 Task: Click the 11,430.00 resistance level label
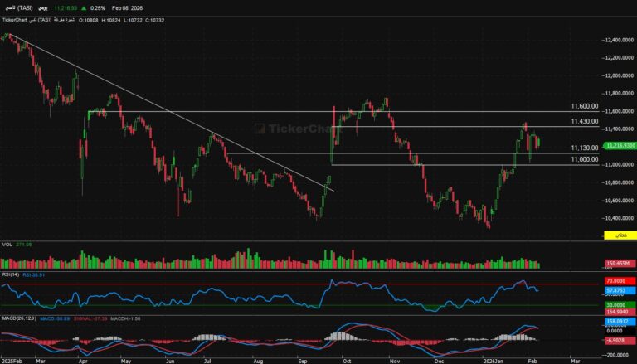point(584,122)
